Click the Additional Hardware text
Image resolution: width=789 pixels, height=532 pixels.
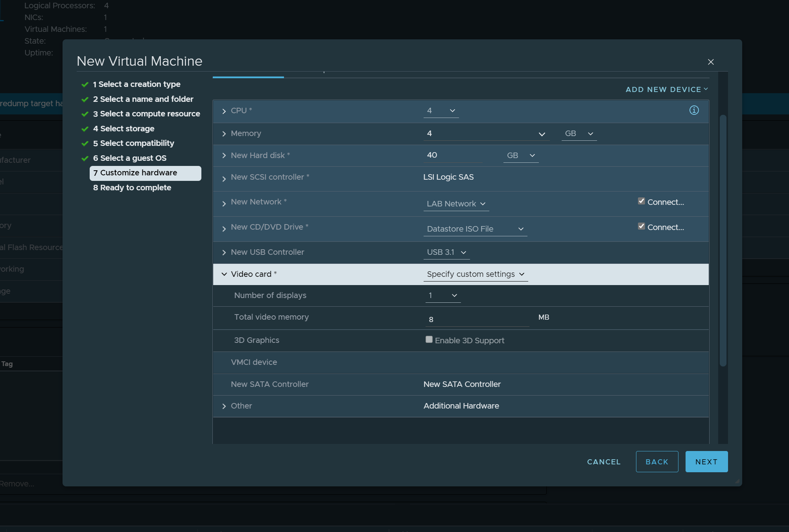(461, 406)
